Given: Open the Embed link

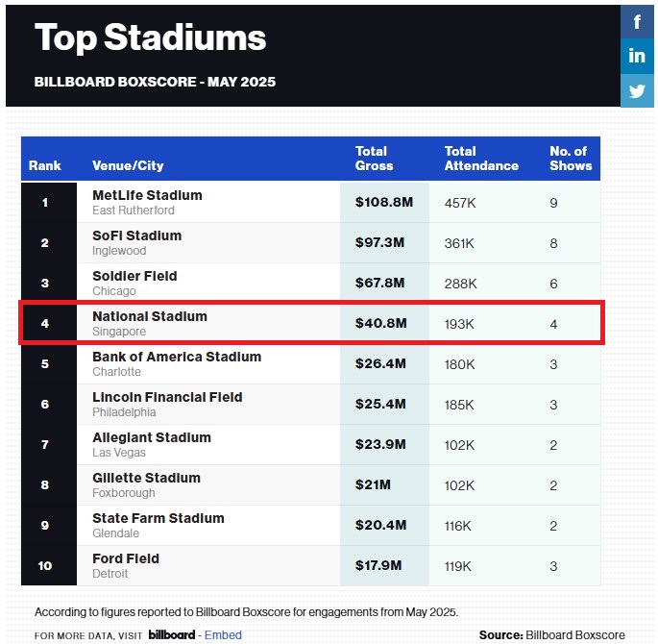Looking at the screenshot, I should tap(224, 634).
